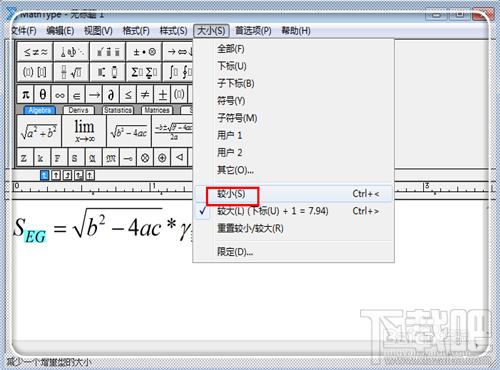Viewport: 500px width, 370px height.
Task: Switch to the Statistics tab
Action: pyautogui.click(x=118, y=110)
